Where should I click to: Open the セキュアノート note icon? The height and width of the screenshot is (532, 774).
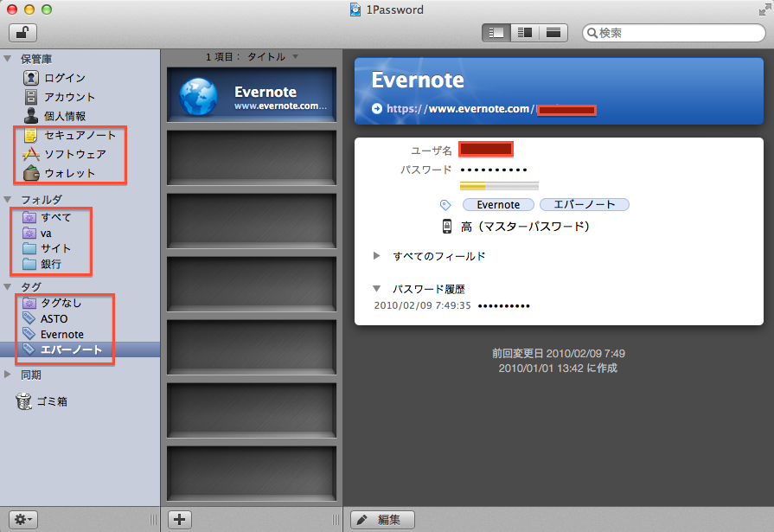coord(30,135)
